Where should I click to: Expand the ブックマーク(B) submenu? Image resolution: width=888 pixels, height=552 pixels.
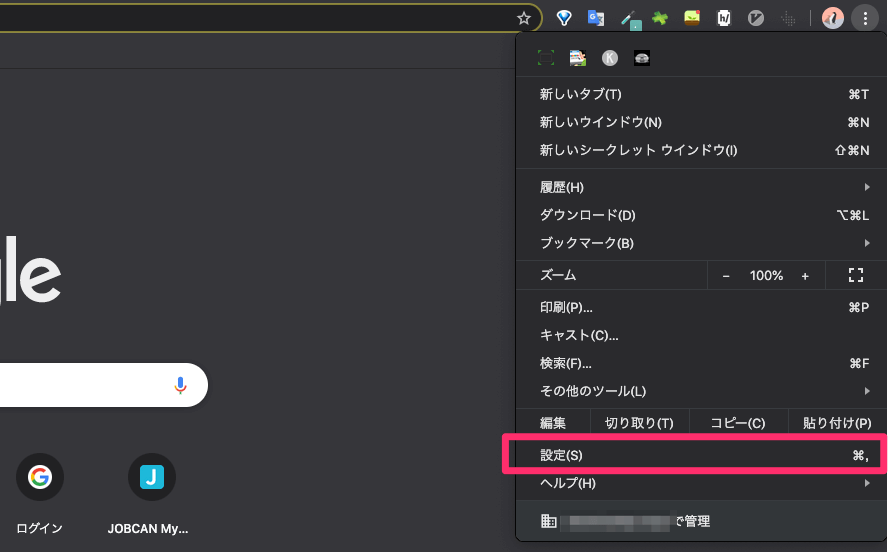701,243
